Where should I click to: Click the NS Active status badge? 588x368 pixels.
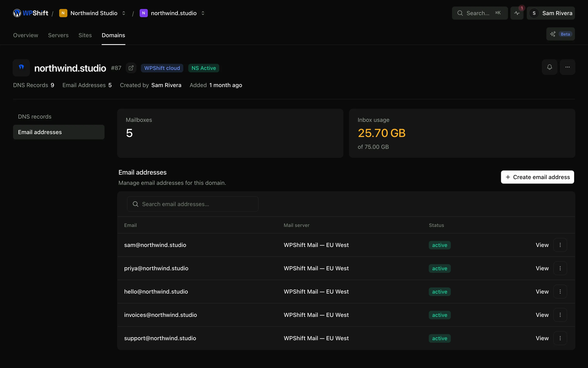[204, 68]
